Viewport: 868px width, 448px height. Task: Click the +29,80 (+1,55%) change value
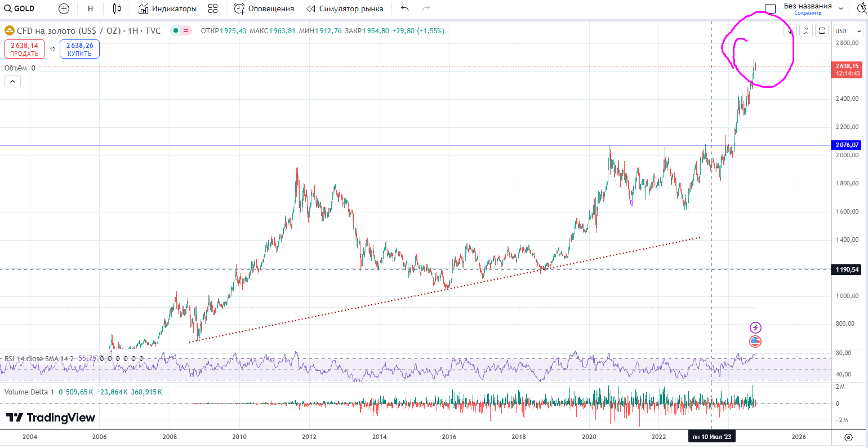pyautogui.click(x=419, y=31)
